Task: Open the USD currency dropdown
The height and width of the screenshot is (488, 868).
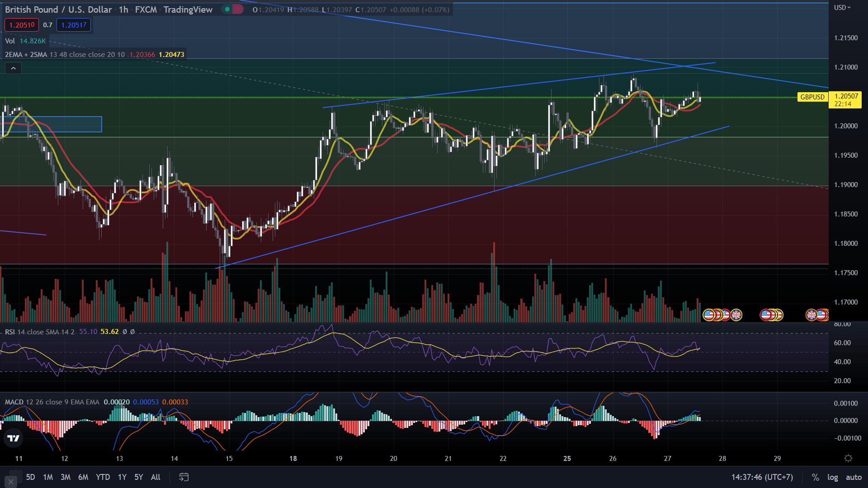Action: tap(842, 8)
